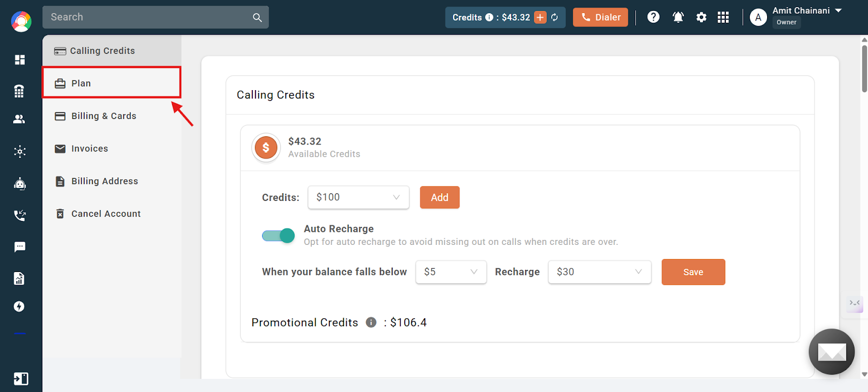
Task: Click the $43.32 available credits amount
Action: click(305, 141)
